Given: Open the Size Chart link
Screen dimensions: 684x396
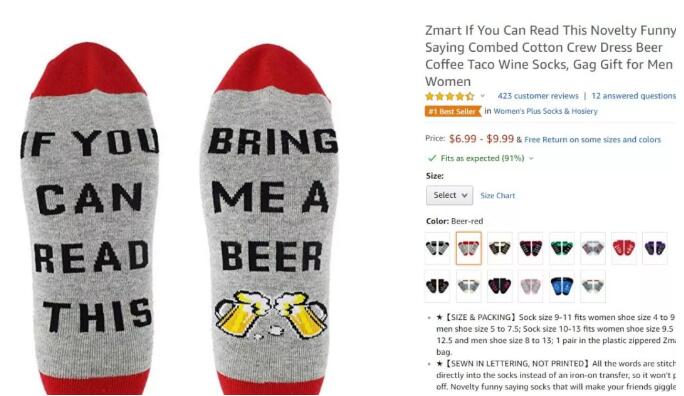Looking at the screenshot, I should (x=498, y=196).
